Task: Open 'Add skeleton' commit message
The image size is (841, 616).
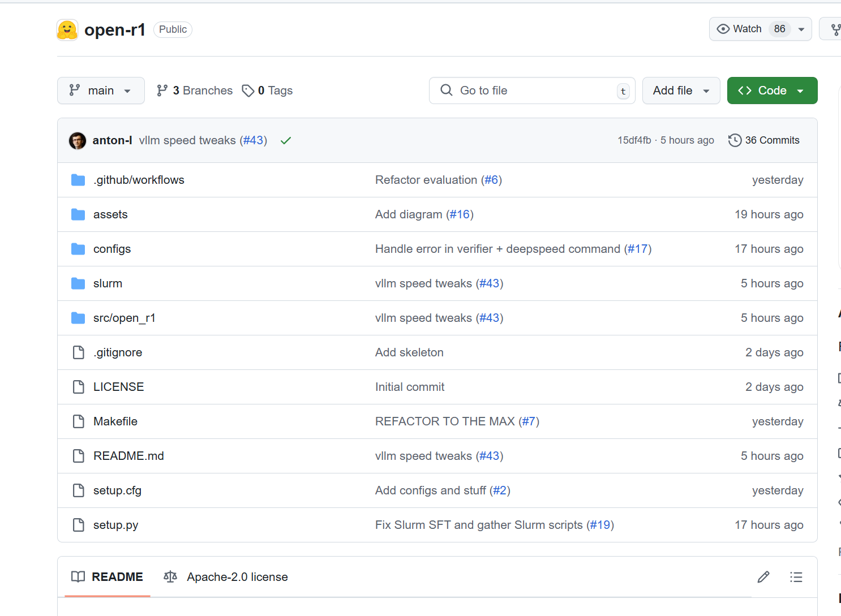Action: click(409, 352)
